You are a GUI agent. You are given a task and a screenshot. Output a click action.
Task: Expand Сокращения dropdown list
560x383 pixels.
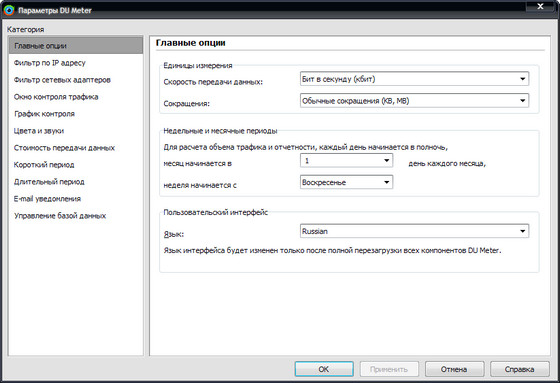point(414,100)
